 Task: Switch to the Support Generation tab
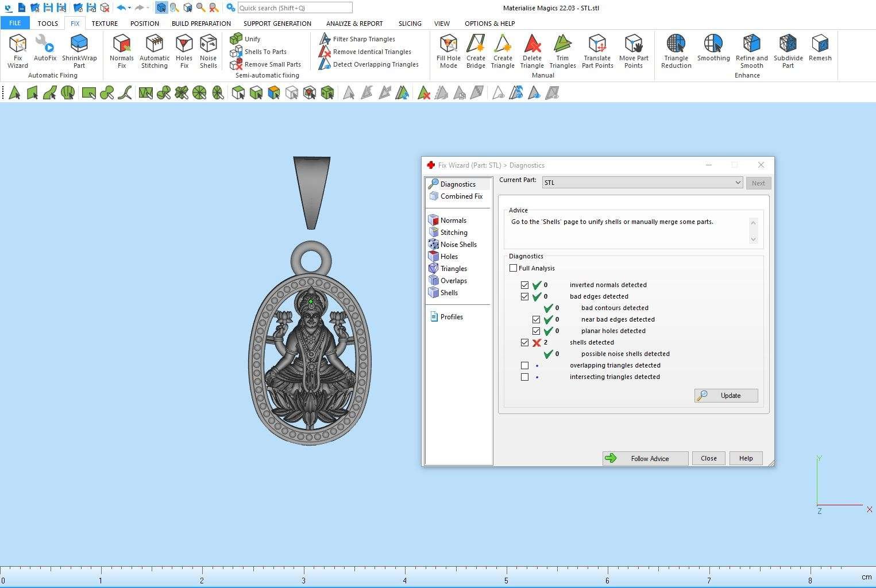277,24
